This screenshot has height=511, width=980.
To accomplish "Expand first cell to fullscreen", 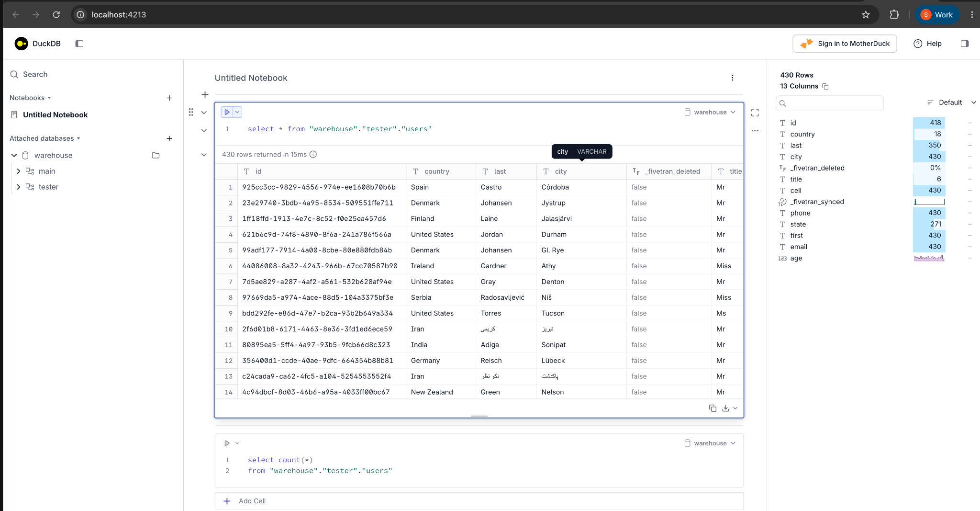I will [x=755, y=113].
